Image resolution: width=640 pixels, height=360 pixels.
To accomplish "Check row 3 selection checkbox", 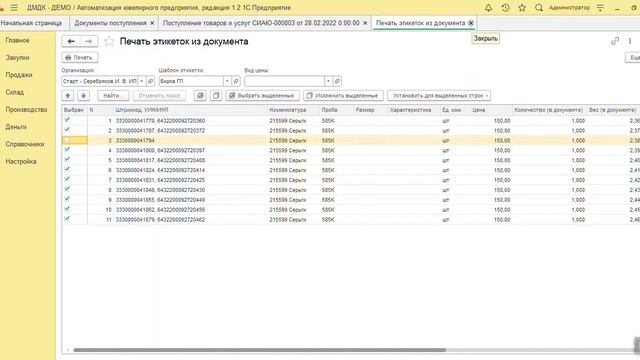I will (67, 140).
